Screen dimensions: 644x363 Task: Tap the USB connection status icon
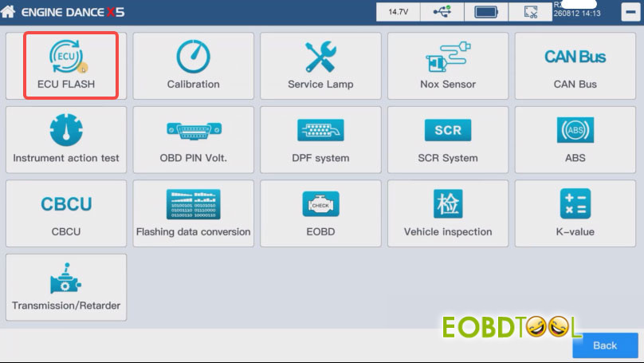442,11
